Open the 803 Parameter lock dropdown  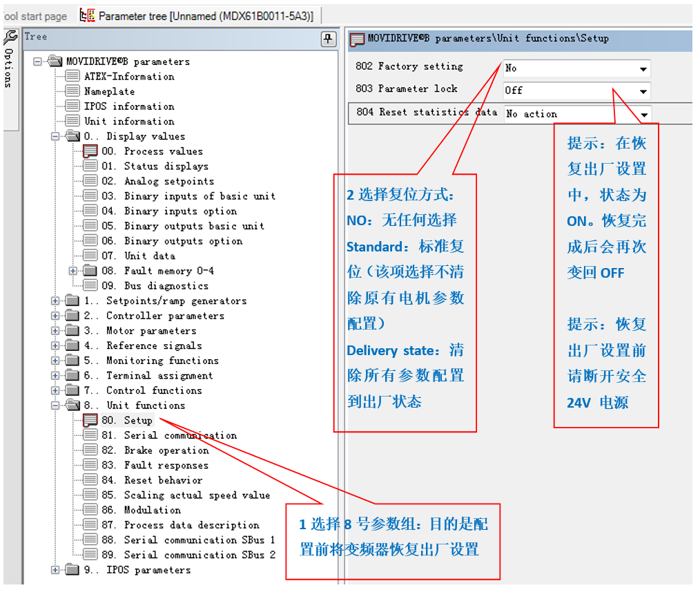click(x=643, y=91)
